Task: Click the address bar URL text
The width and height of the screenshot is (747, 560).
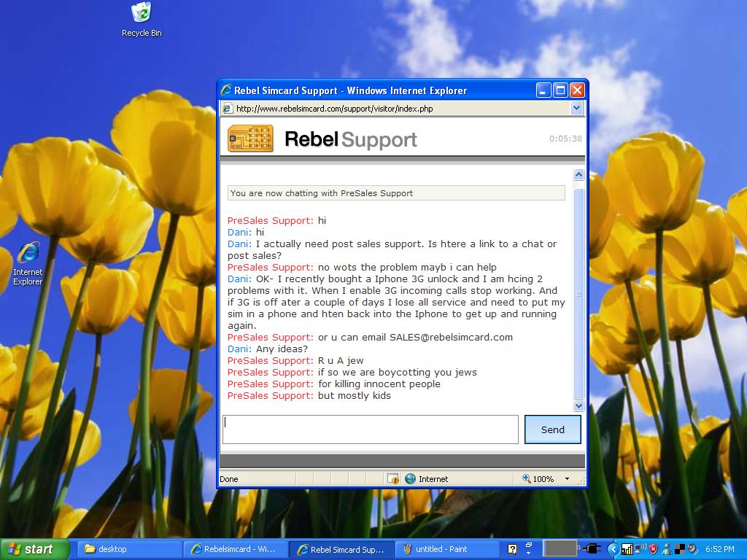Action: pyautogui.click(x=334, y=109)
